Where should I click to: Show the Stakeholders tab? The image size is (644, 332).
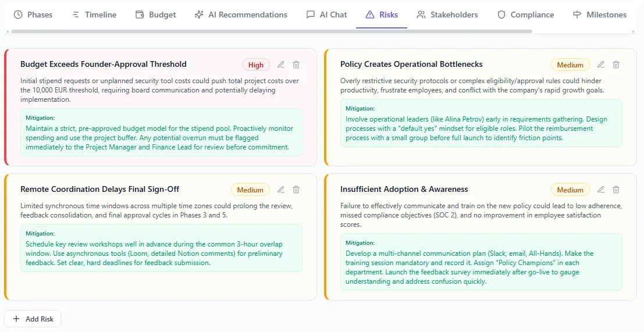[x=447, y=15]
